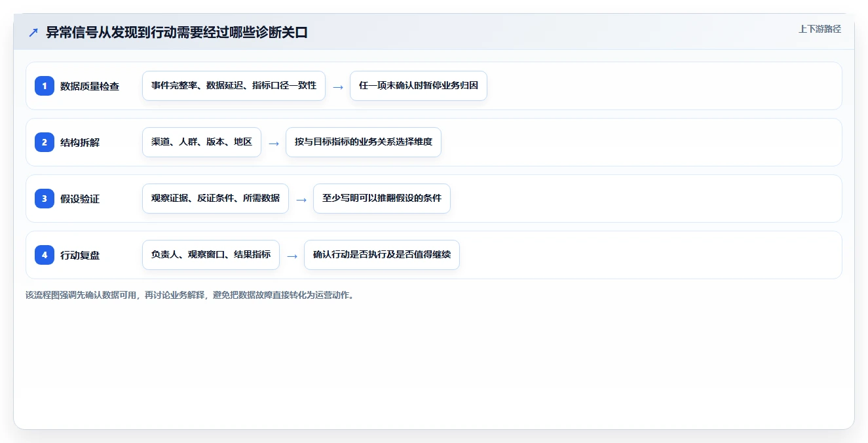Select the 按与目标指标的业务关系选择维度 box
Screen dimensions: 868x443
tap(364, 142)
